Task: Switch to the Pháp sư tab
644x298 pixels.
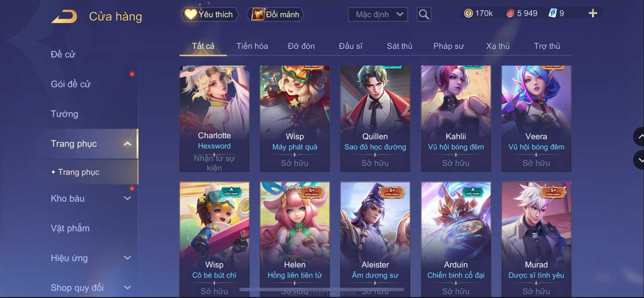Action: [x=448, y=46]
